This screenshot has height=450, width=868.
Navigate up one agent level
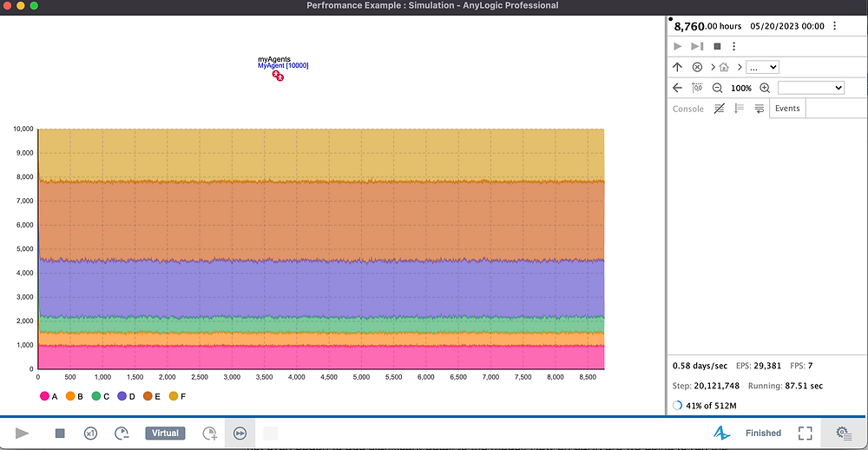pyautogui.click(x=677, y=67)
